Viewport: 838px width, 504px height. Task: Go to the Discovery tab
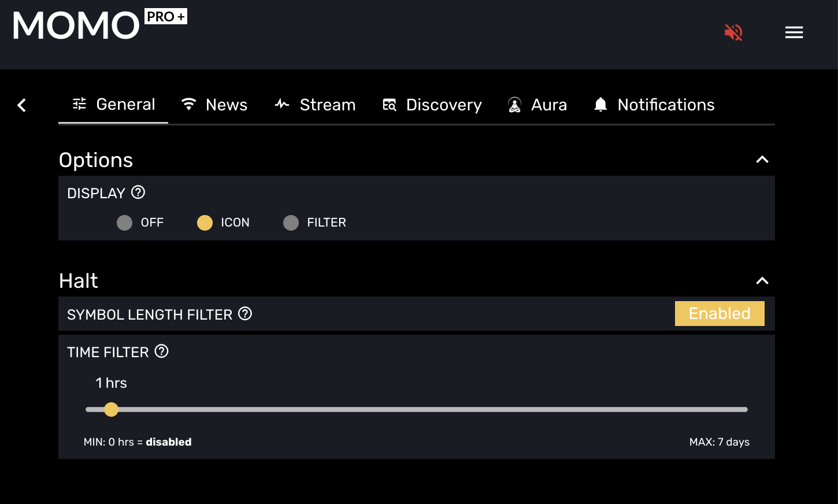pyautogui.click(x=432, y=105)
